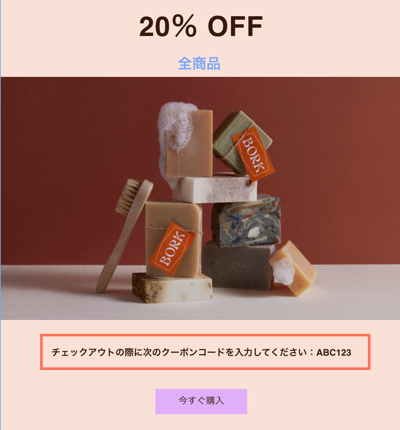Click the small orange soap with foam
This screenshot has height=430, width=400.
(x=293, y=268)
